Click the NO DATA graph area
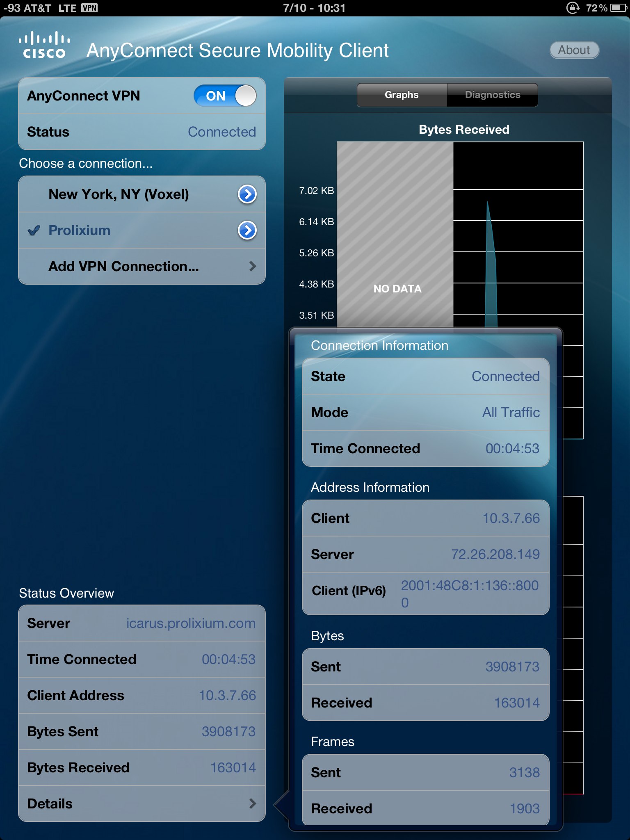 (395, 235)
